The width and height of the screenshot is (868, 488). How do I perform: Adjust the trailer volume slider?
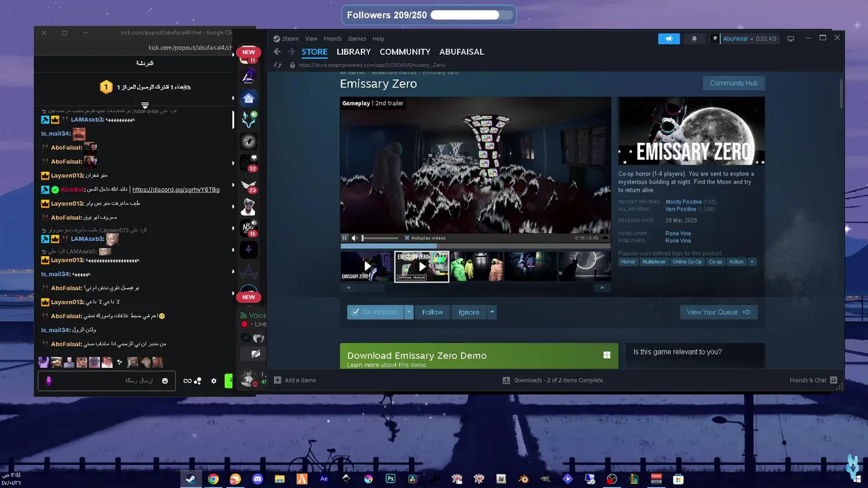[x=380, y=238]
